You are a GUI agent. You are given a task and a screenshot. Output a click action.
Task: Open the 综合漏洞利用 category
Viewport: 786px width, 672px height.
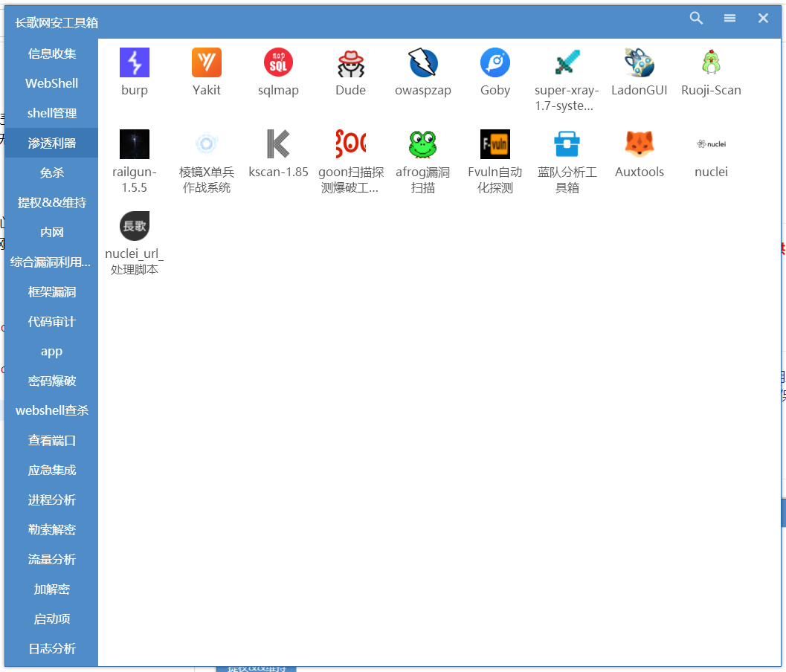(51, 262)
